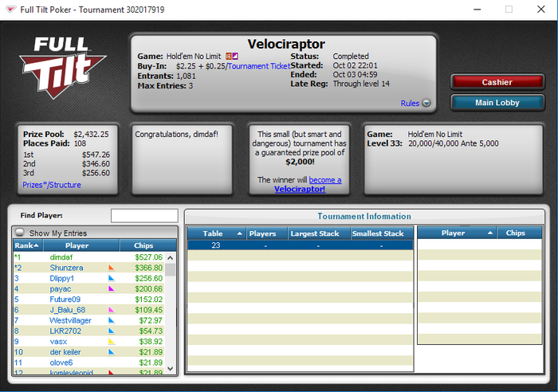Click the orange game-type icon after Hold'em No Limit
The width and height of the screenshot is (558, 392).
pos(229,57)
